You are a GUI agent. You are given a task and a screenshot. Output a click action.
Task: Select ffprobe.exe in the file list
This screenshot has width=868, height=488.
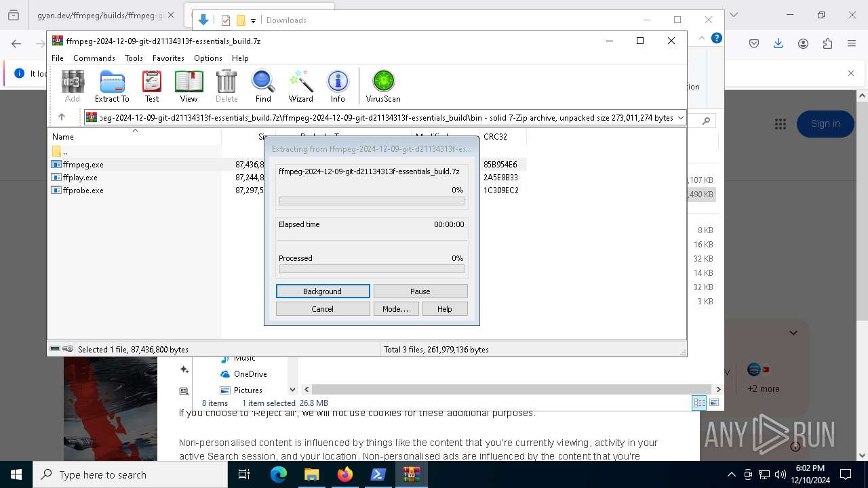point(83,190)
